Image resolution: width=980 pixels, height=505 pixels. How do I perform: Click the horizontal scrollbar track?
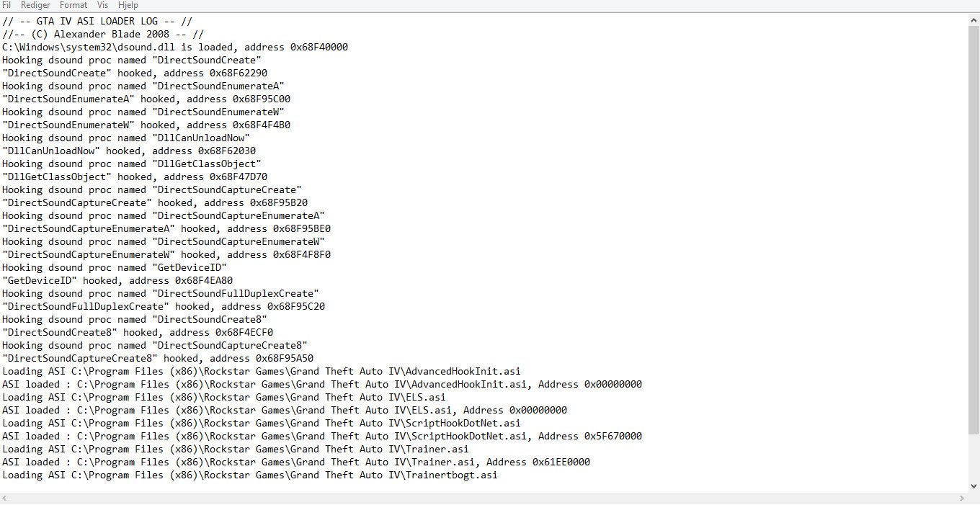(x=483, y=498)
